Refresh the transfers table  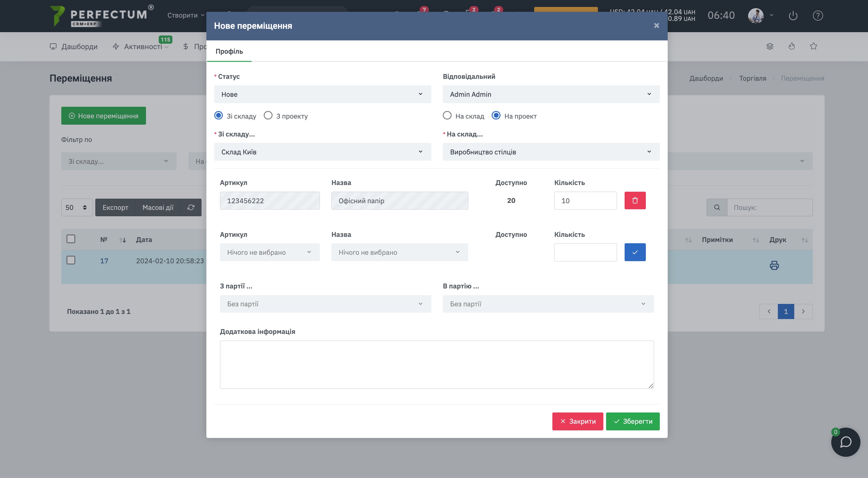pos(191,207)
